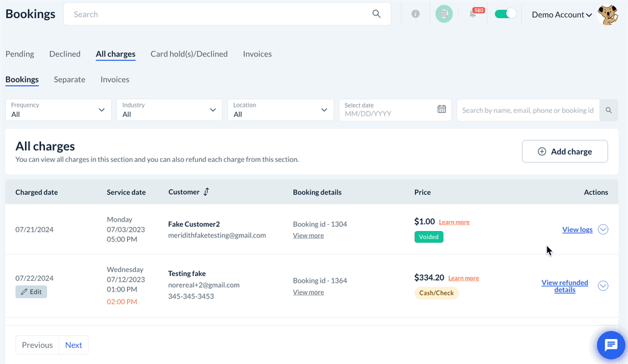Image resolution: width=628 pixels, height=364 pixels.
Task: Open the info icon in header
Action: click(416, 14)
